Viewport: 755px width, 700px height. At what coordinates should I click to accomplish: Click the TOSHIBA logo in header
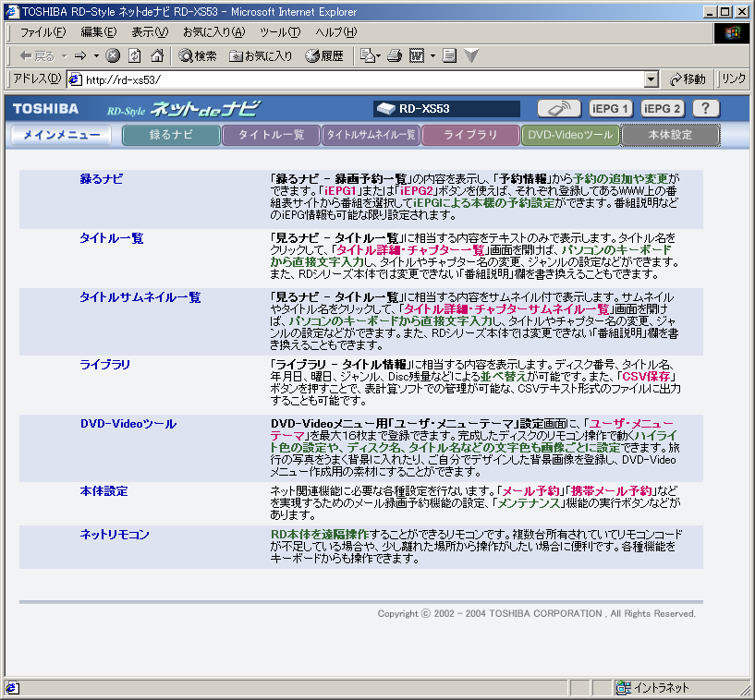pyautogui.click(x=45, y=109)
